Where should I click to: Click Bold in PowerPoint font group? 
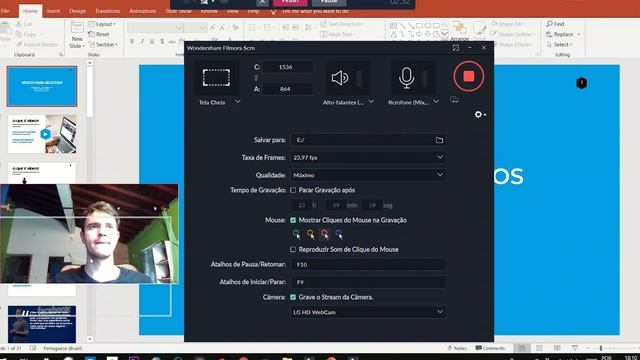(x=132, y=41)
